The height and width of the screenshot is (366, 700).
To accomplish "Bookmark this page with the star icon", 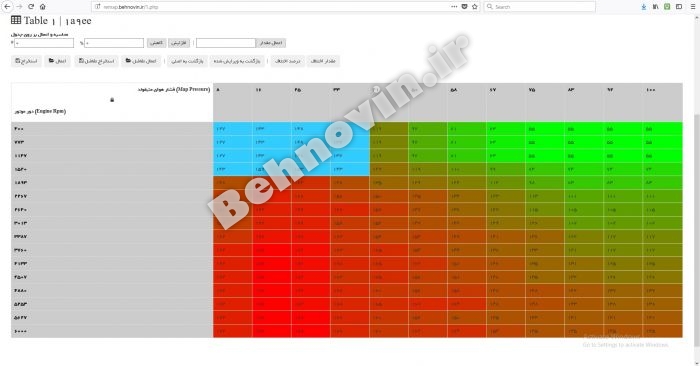I will tap(475, 7).
